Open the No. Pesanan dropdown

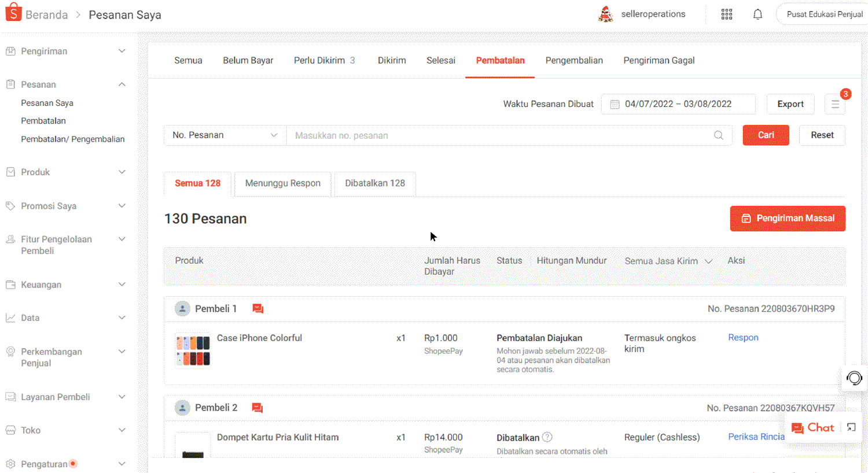tap(225, 135)
